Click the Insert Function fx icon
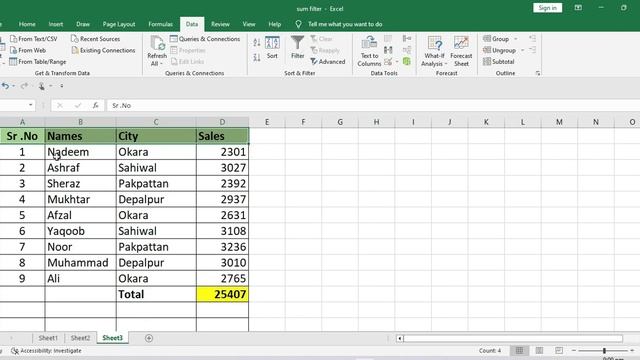 (x=95, y=105)
